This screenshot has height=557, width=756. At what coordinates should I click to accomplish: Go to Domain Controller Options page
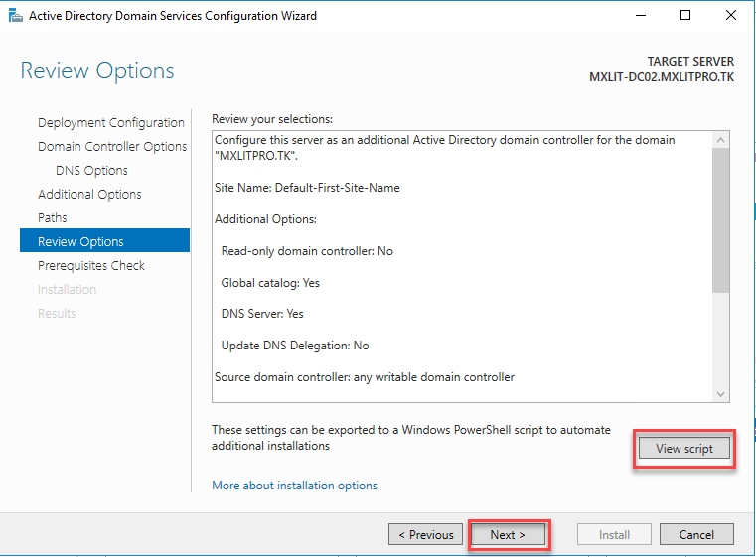111,147
